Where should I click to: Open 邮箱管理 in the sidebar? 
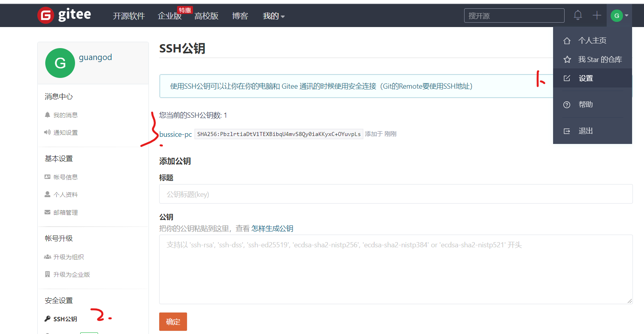66,212
